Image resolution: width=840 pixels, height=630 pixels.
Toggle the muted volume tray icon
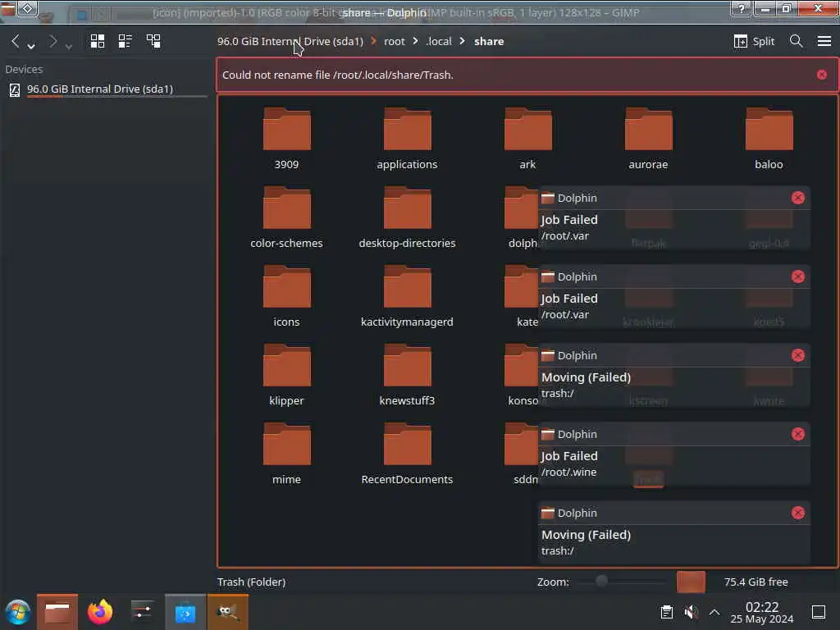point(691,612)
